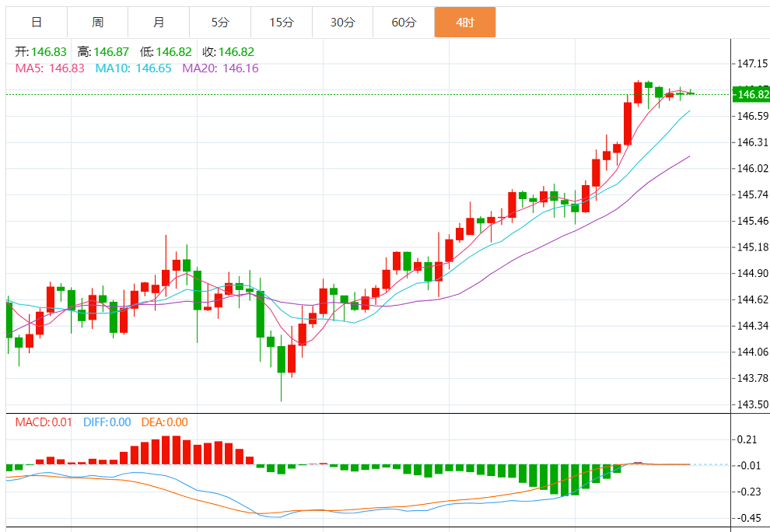Viewport: 770px width, 532px height.
Task: Click the 高: 146.87 high price value
Action: [103, 52]
